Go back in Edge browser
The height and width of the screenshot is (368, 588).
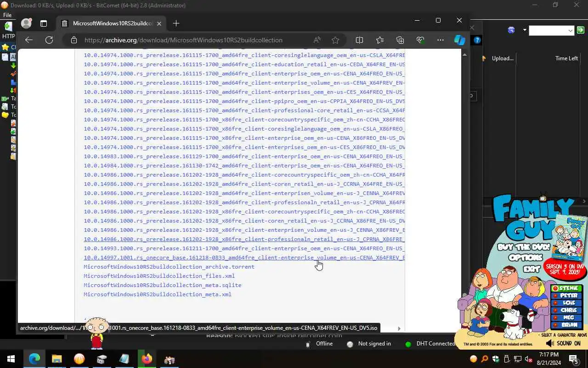[29, 40]
